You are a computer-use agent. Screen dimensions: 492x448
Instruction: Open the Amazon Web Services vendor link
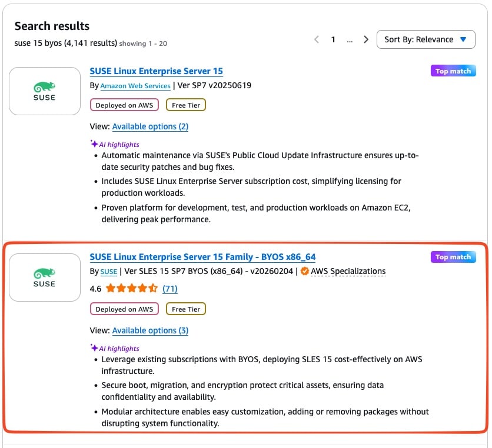coord(135,86)
